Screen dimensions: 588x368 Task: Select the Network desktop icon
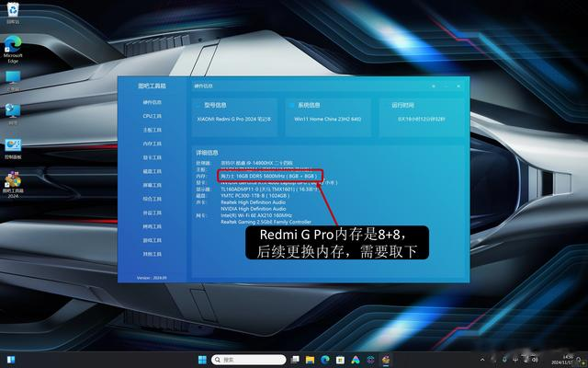pyautogui.click(x=13, y=114)
